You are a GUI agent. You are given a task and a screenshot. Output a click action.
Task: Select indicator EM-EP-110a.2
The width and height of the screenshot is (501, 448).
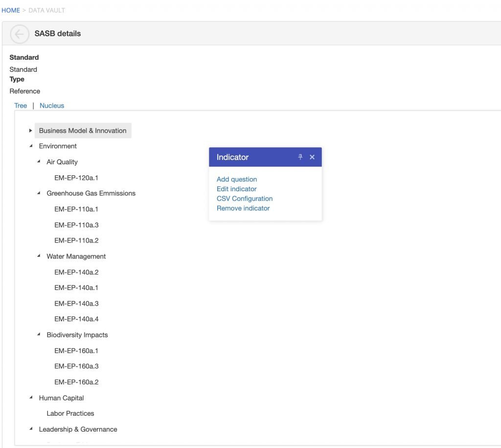pos(76,241)
